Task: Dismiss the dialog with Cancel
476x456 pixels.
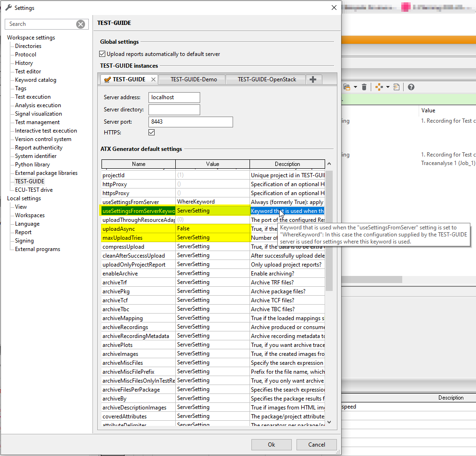Action: click(x=316, y=444)
